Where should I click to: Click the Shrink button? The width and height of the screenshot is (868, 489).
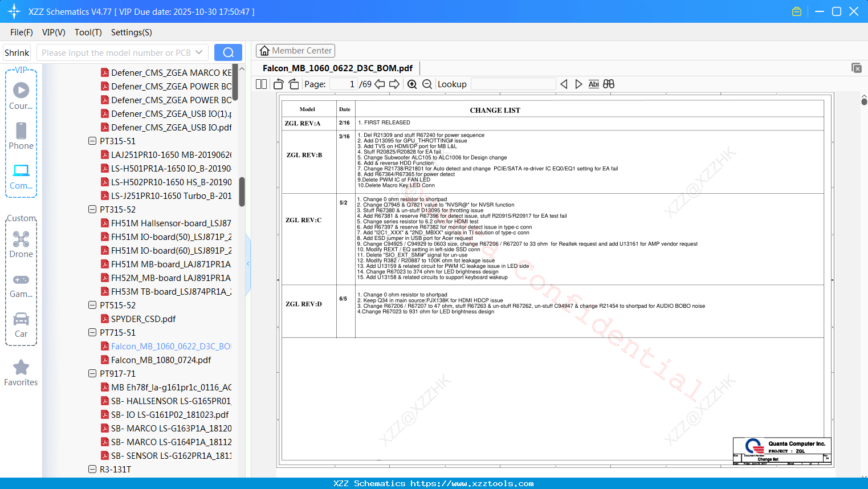(17, 52)
